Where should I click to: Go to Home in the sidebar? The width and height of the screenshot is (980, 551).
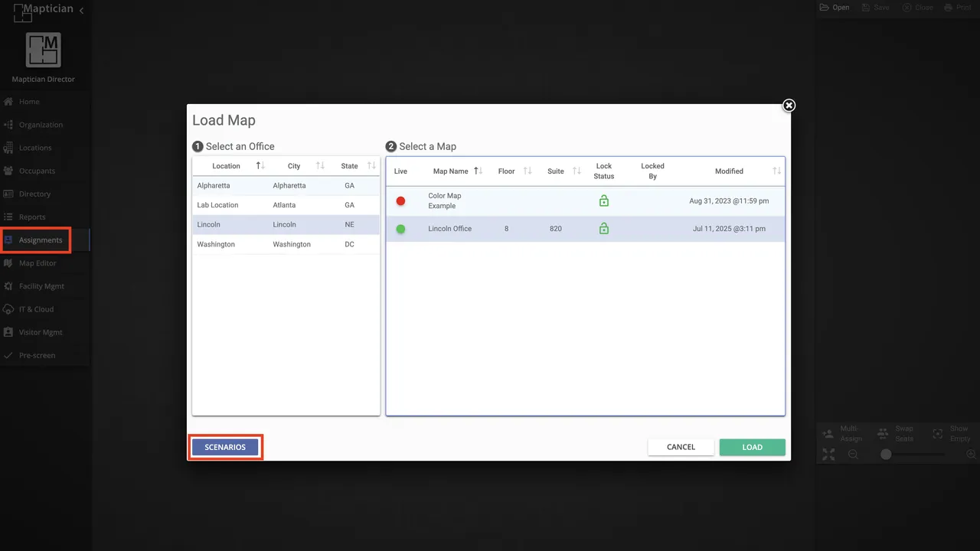tap(45, 102)
